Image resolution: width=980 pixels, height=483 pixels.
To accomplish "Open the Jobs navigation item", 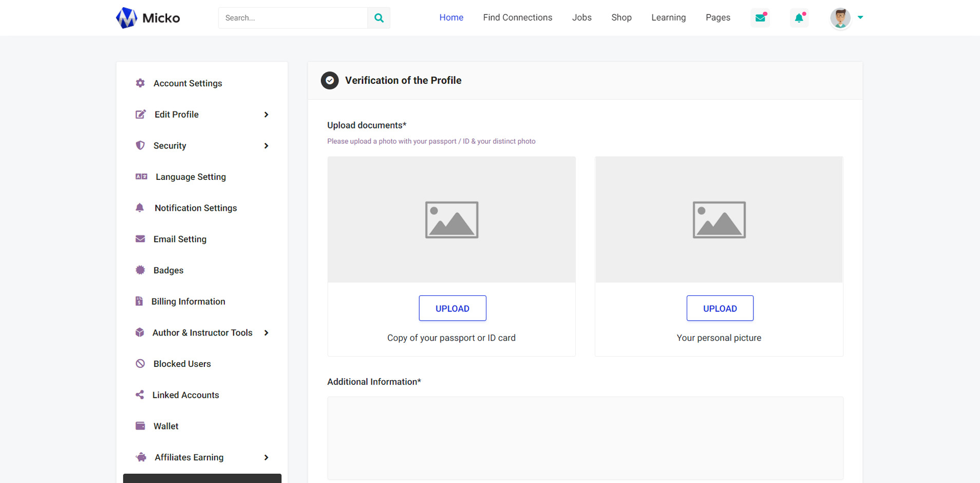I will point(581,17).
